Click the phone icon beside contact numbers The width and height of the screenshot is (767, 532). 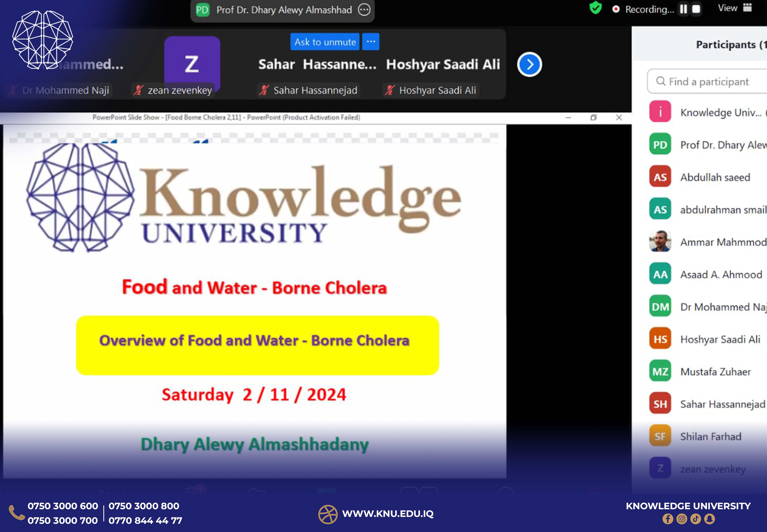click(x=16, y=513)
